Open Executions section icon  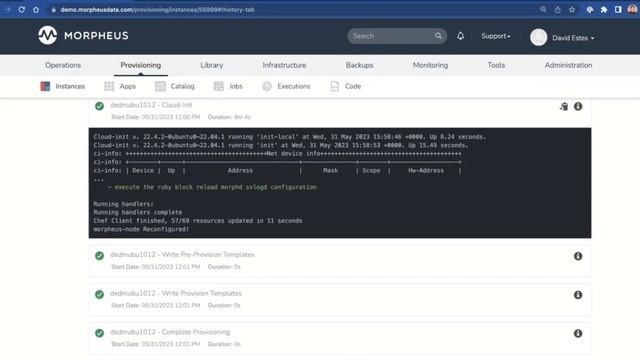tap(267, 86)
